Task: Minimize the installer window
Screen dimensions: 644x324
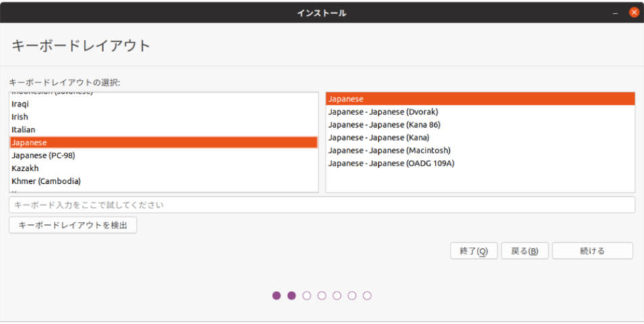Action: click(x=615, y=13)
